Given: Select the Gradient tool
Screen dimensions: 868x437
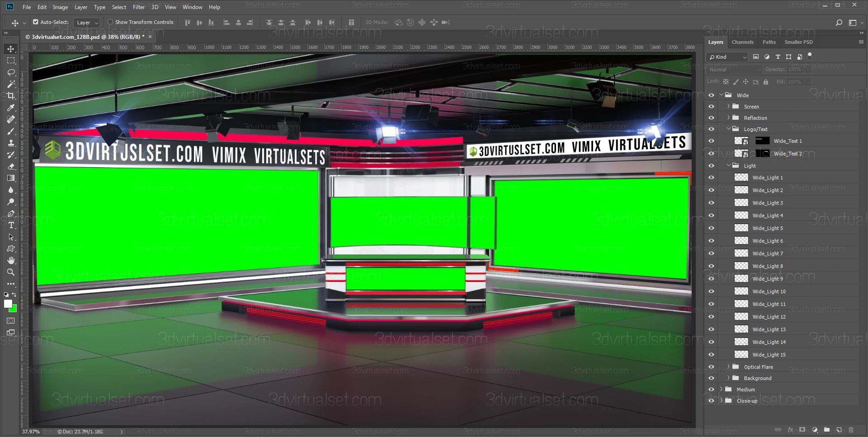Looking at the screenshot, I should pos(11,178).
